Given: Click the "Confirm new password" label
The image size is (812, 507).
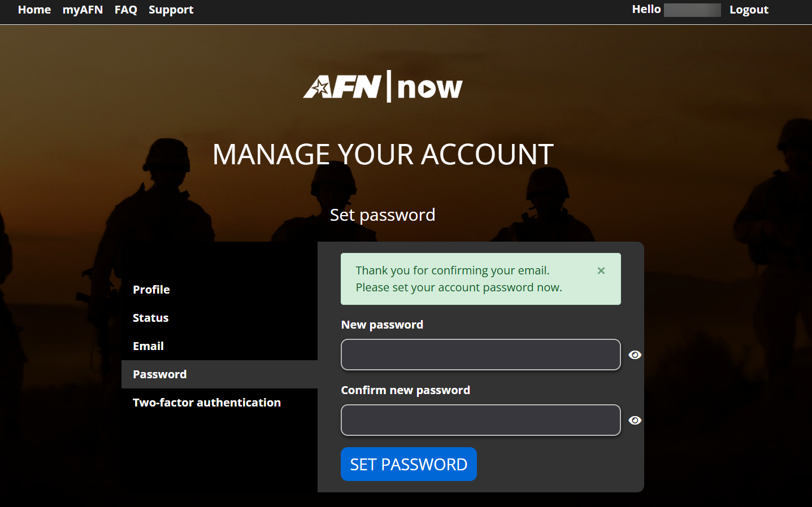Looking at the screenshot, I should (x=406, y=390).
